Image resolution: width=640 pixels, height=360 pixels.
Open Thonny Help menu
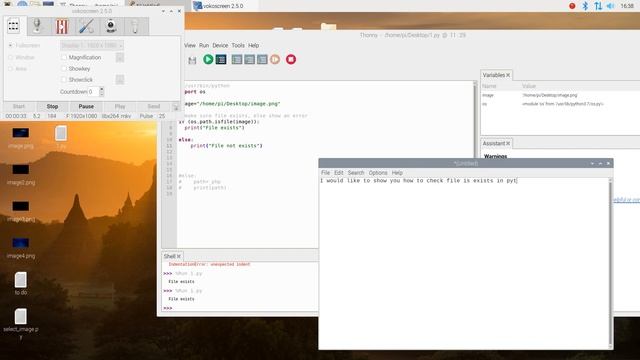[x=253, y=45]
